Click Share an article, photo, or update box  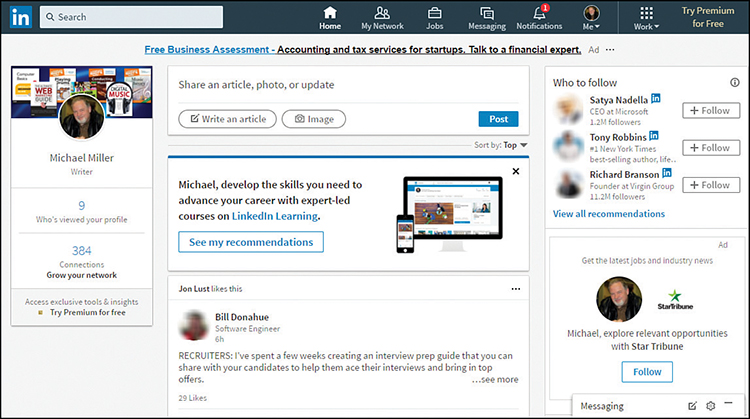348,85
